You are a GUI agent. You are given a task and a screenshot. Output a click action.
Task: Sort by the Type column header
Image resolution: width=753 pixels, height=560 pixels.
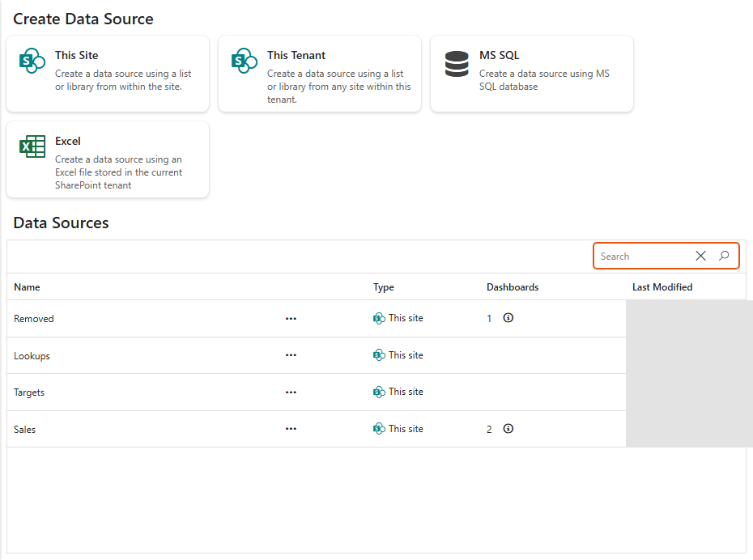[x=384, y=287]
